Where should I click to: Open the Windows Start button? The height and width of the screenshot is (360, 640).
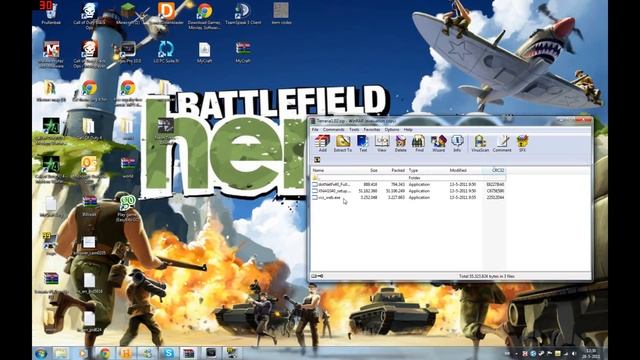[x=41, y=353]
